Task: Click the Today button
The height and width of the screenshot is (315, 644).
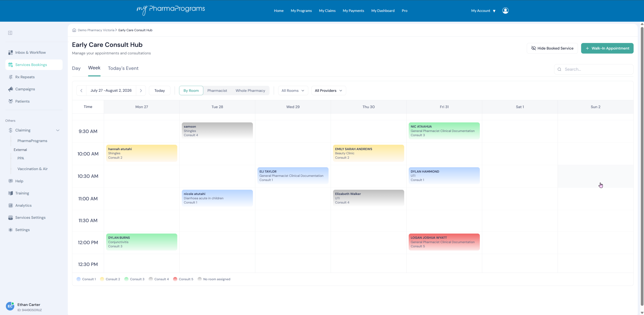Action: point(159,91)
